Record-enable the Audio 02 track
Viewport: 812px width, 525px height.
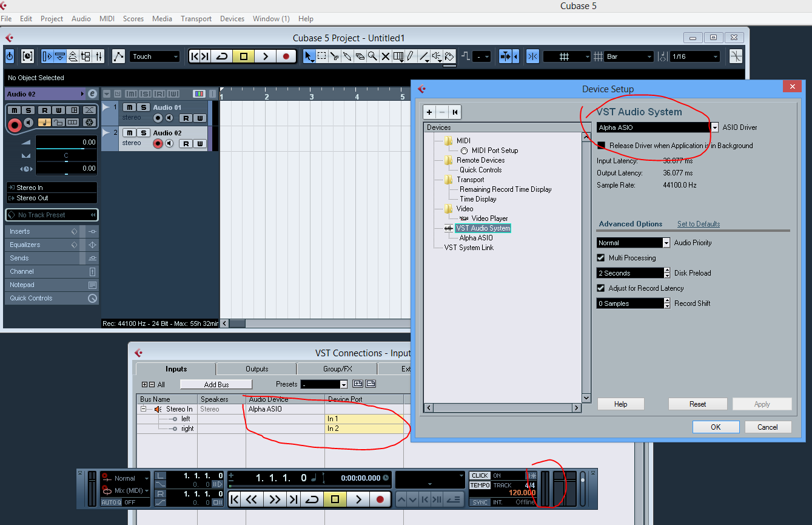click(x=158, y=143)
